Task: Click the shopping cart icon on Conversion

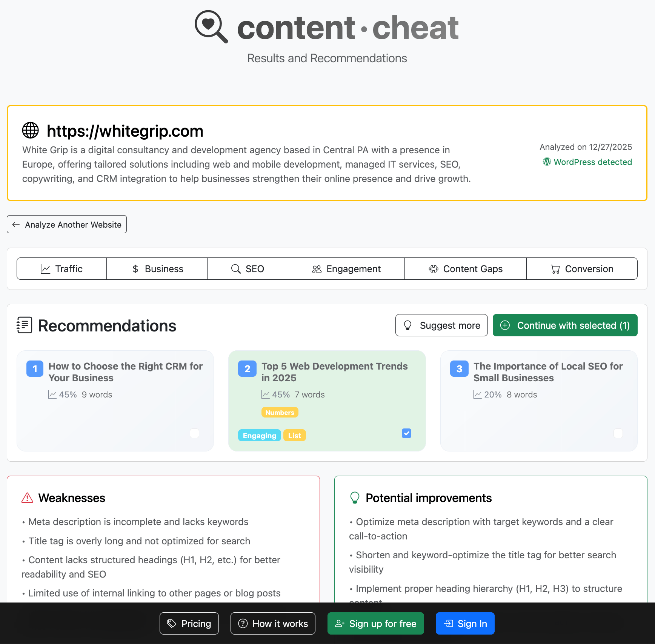Action: [x=555, y=269]
